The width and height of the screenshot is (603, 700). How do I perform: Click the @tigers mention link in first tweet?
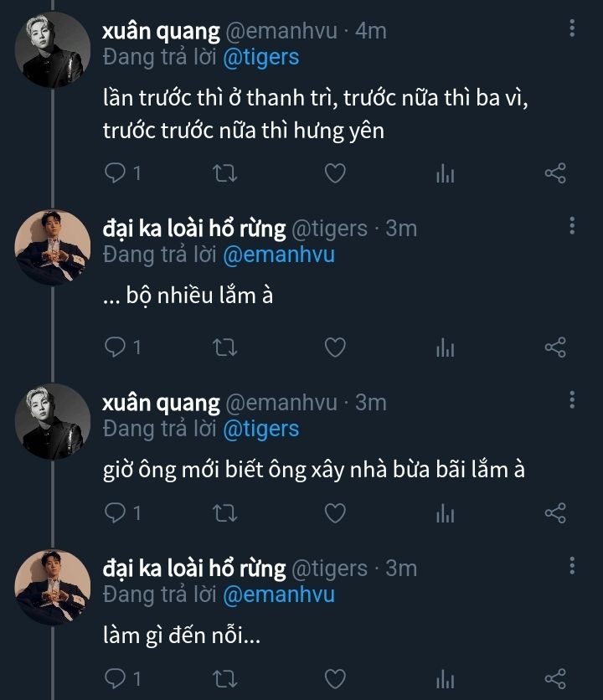[261, 57]
